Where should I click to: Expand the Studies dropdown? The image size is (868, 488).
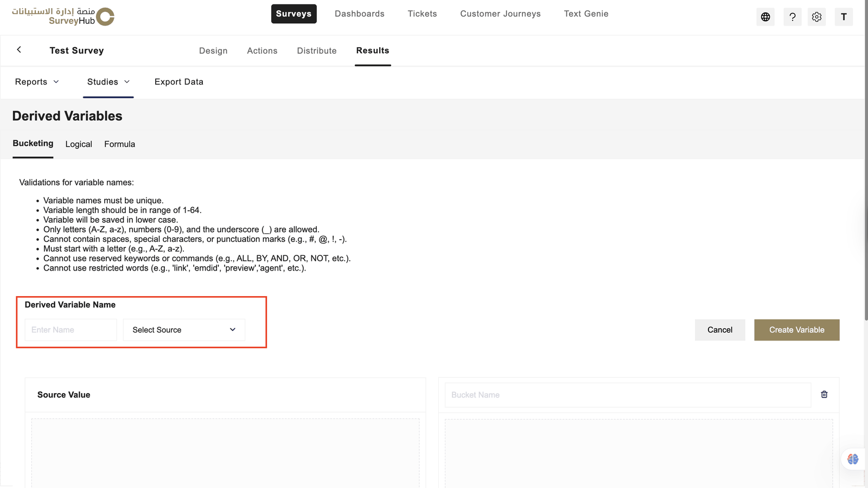(x=108, y=82)
